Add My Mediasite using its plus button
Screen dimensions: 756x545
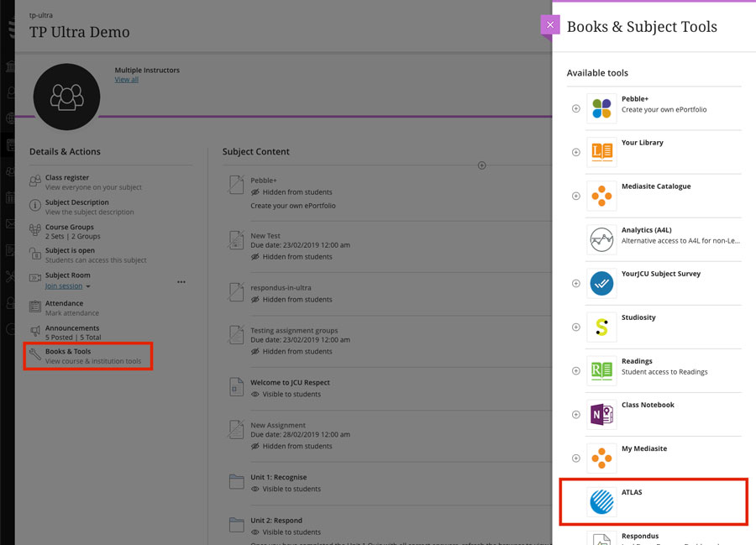tap(575, 459)
